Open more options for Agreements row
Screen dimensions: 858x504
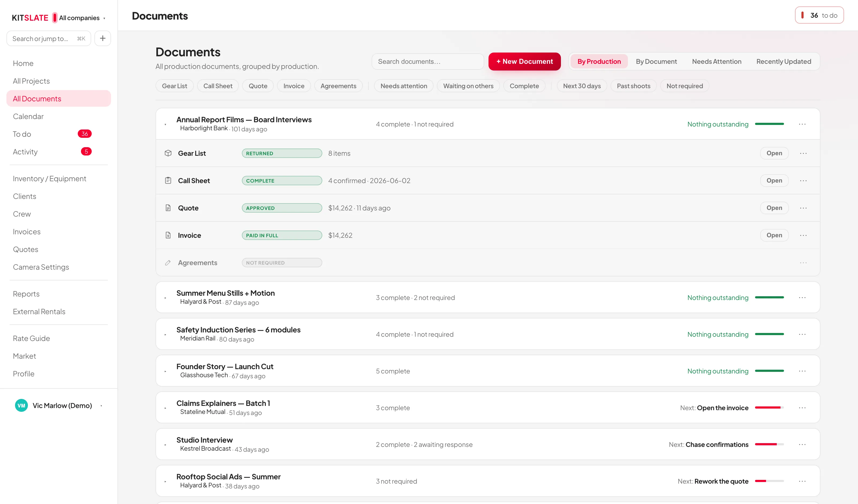point(803,262)
